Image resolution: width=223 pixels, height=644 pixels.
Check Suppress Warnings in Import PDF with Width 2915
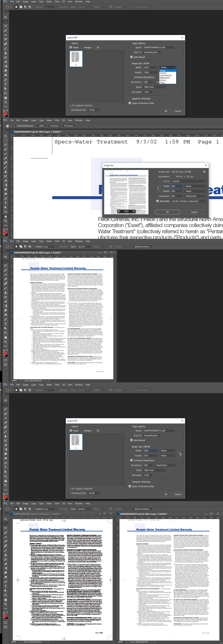pyautogui.click(x=130, y=98)
